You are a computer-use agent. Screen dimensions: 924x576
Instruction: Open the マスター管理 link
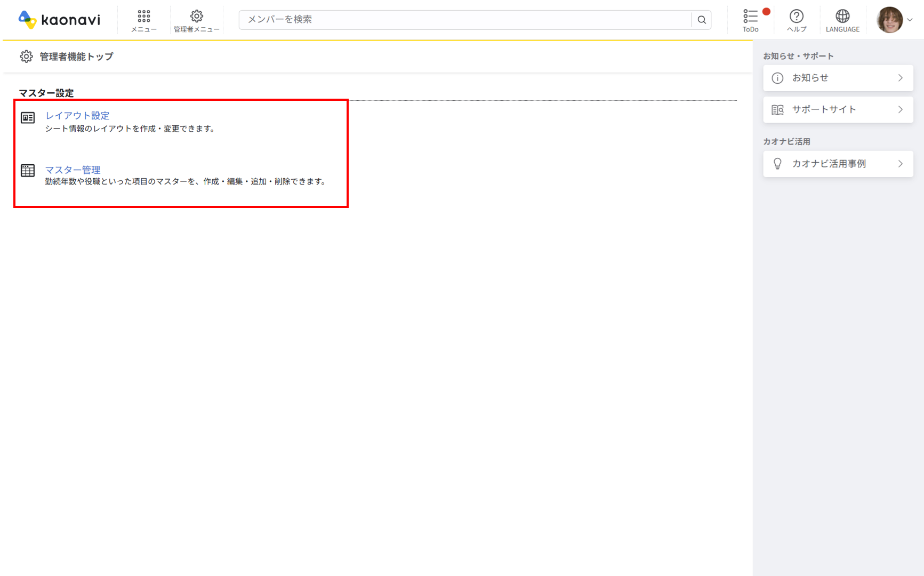coord(73,170)
